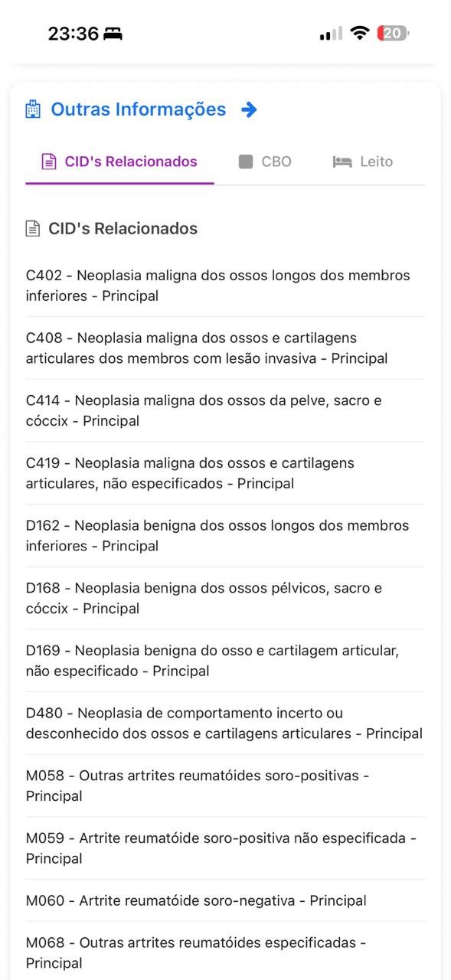Open Outras Informações via its blue link
Screen dimensions: 451x980
coord(136,109)
